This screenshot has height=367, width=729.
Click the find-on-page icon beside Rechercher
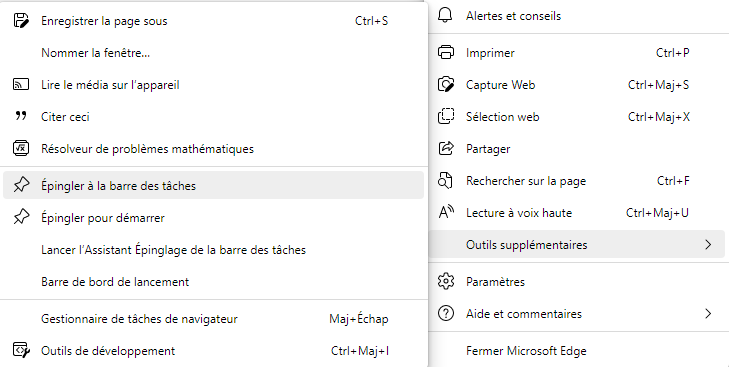click(445, 180)
